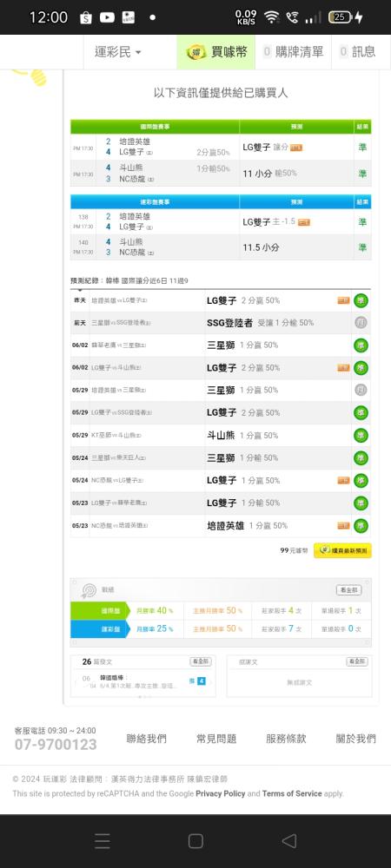
Task: Click 看全部 next to 26 篇發文
Action: click(200, 661)
